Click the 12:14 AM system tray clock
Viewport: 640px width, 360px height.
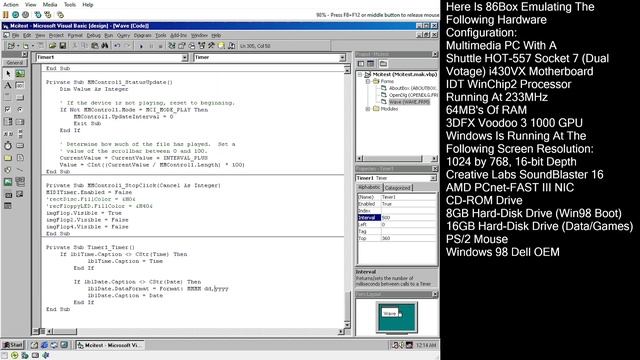click(x=426, y=345)
